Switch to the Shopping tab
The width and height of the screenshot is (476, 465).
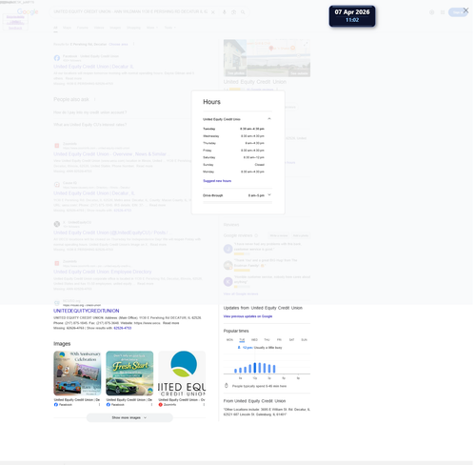133,28
